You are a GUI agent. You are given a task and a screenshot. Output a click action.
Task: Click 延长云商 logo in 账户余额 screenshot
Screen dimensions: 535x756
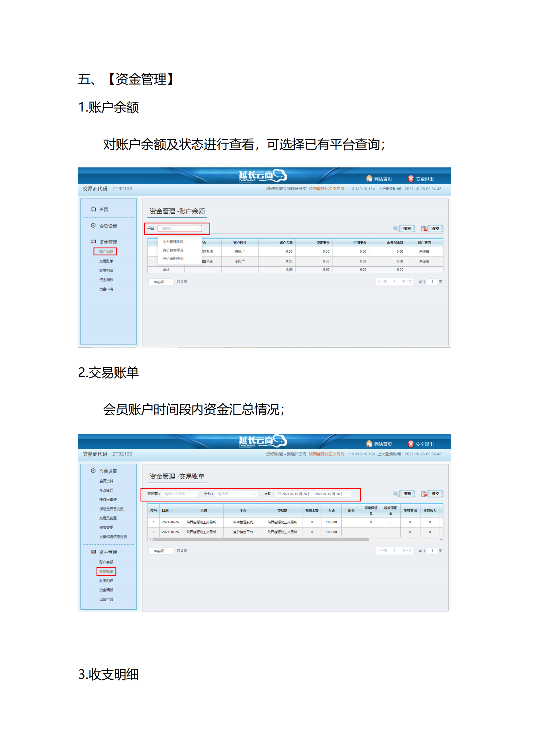point(263,176)
